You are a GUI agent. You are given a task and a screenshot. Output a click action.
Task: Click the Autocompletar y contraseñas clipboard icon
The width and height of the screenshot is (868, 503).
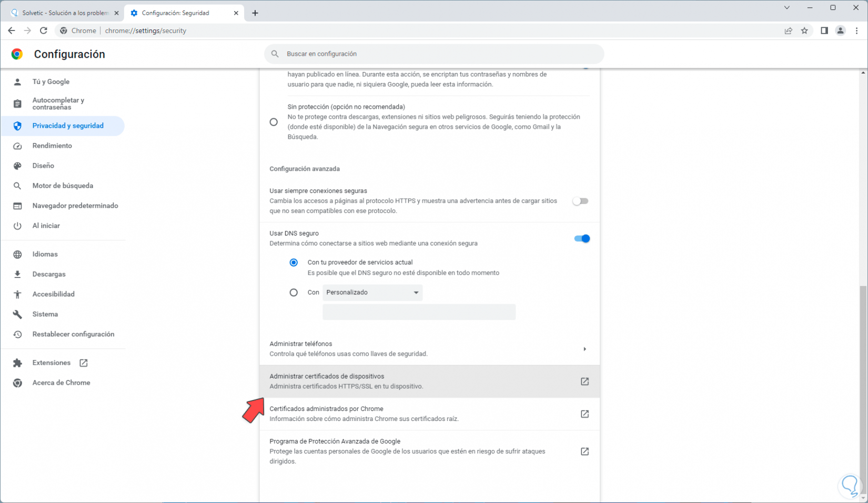pyautogui.click(x=17, y=104)
